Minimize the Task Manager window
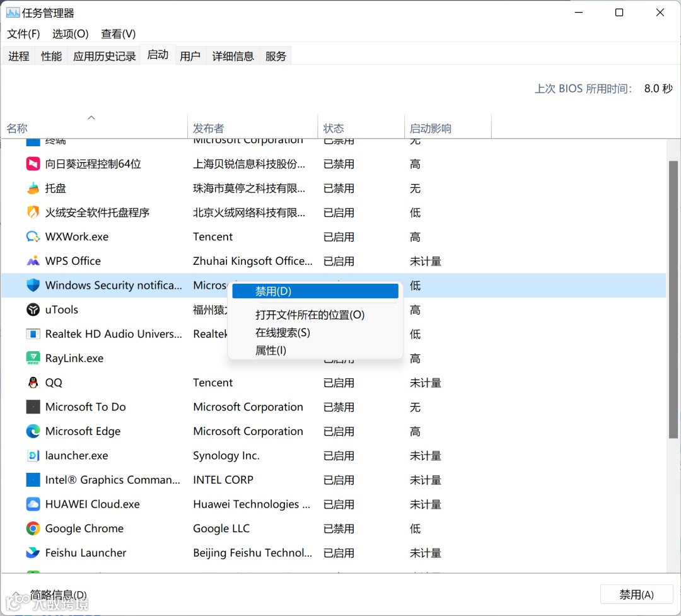 578,13
